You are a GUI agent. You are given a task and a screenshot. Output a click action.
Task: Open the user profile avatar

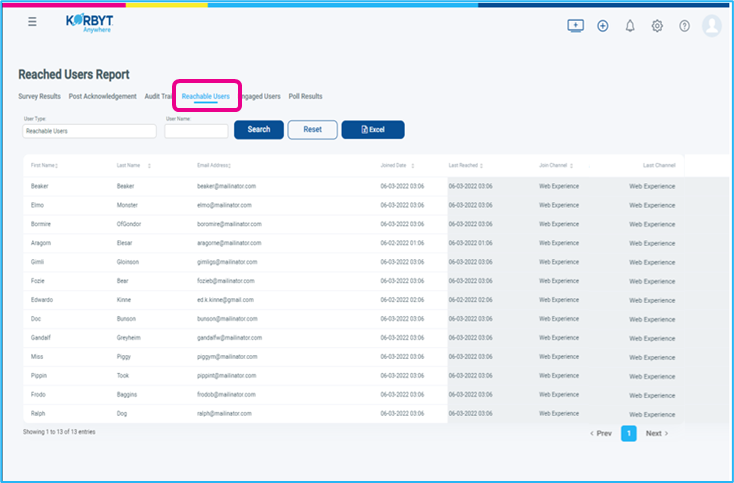click(712, 25)
